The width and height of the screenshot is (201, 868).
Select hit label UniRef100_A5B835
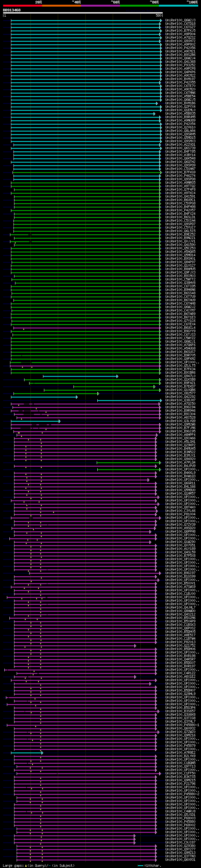[x=180, y=114]
